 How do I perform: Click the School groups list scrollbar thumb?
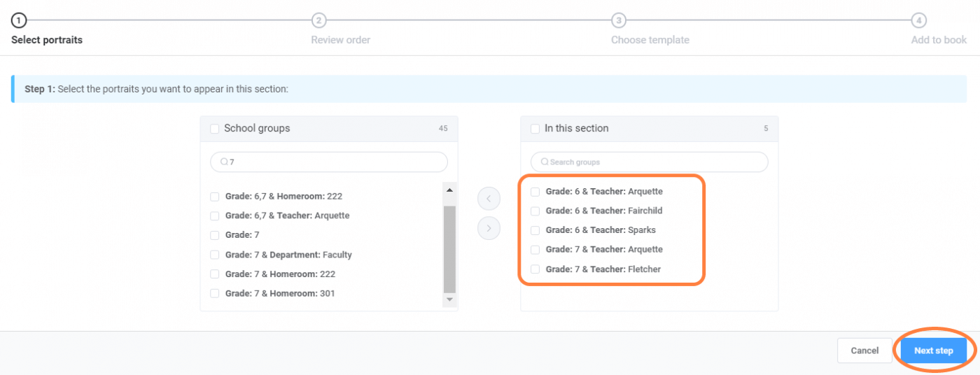pos(449,249)
